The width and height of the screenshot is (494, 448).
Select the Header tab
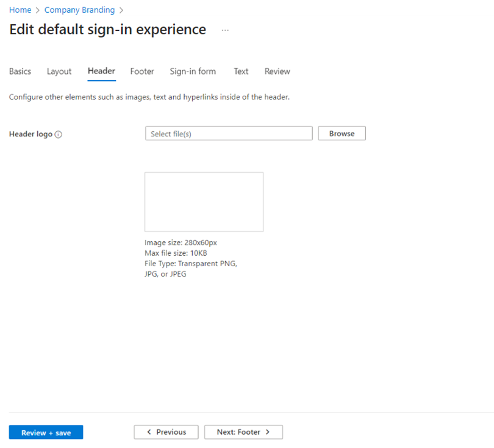click(101, 71)
